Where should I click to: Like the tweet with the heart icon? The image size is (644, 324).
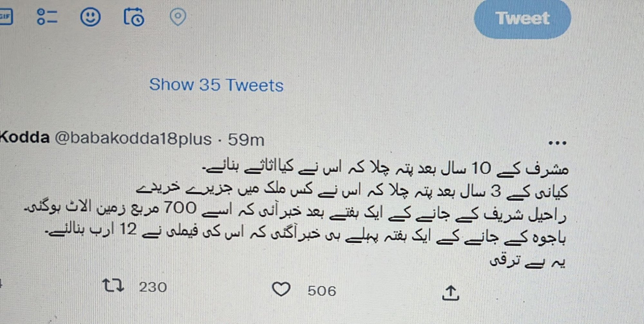point(281,289)
